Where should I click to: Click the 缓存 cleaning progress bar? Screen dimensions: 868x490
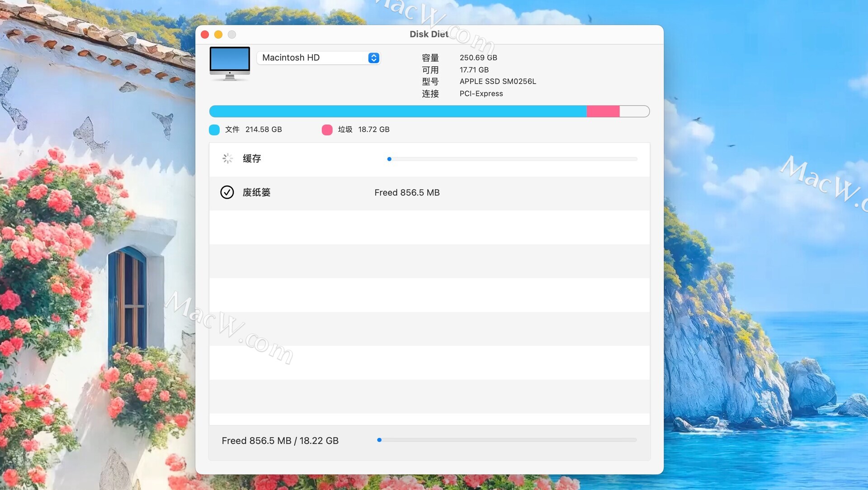tap(512, 159)
